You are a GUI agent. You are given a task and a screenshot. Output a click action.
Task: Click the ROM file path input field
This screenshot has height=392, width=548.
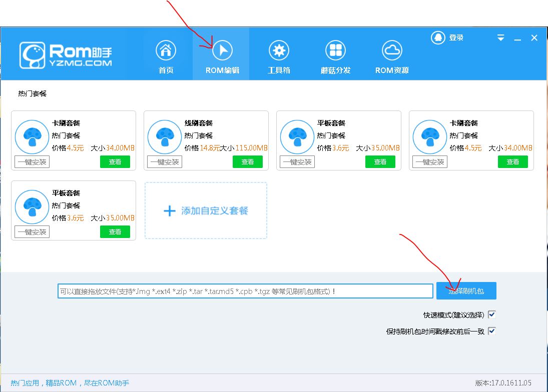coord(245,290)
